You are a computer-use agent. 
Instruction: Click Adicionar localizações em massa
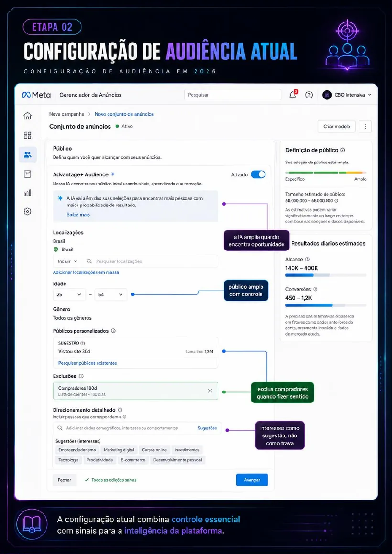tap(86, 272)
